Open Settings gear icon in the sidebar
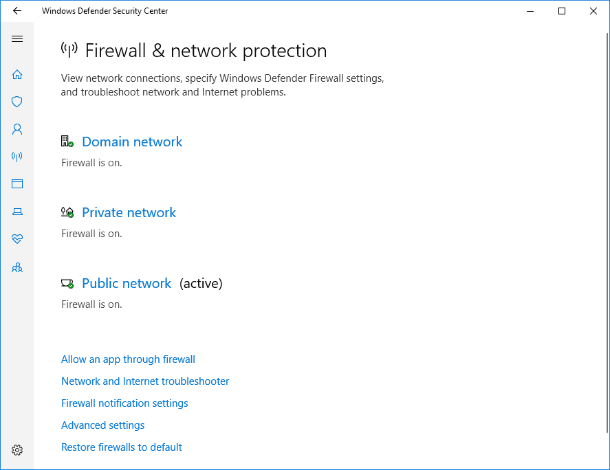610x470 pixels. point(17,450)
